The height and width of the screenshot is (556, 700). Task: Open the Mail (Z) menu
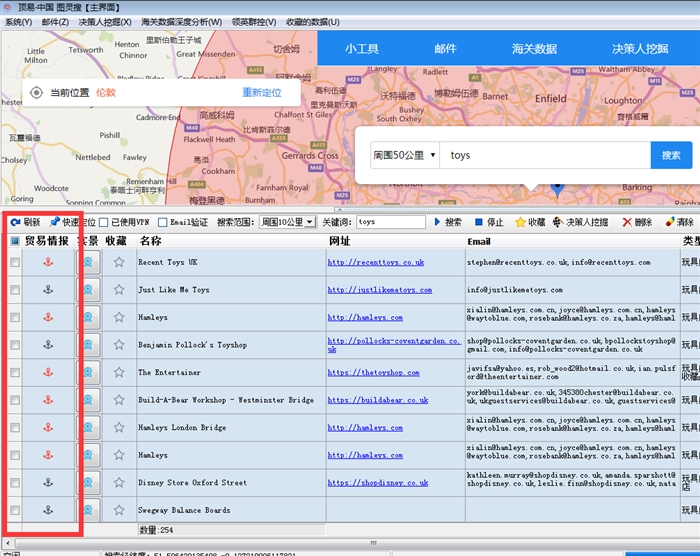pyautogui.click(x=55, y=22)
